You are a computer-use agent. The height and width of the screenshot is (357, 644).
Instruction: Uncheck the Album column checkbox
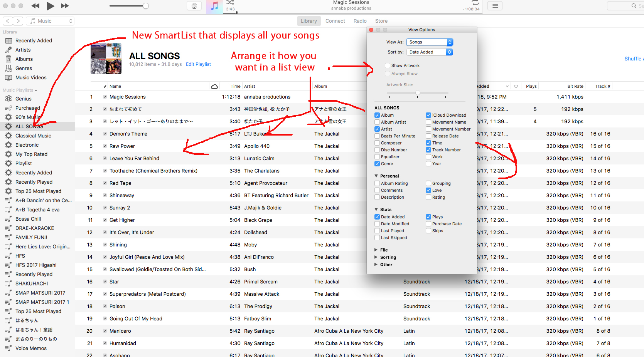coord(377,115)
